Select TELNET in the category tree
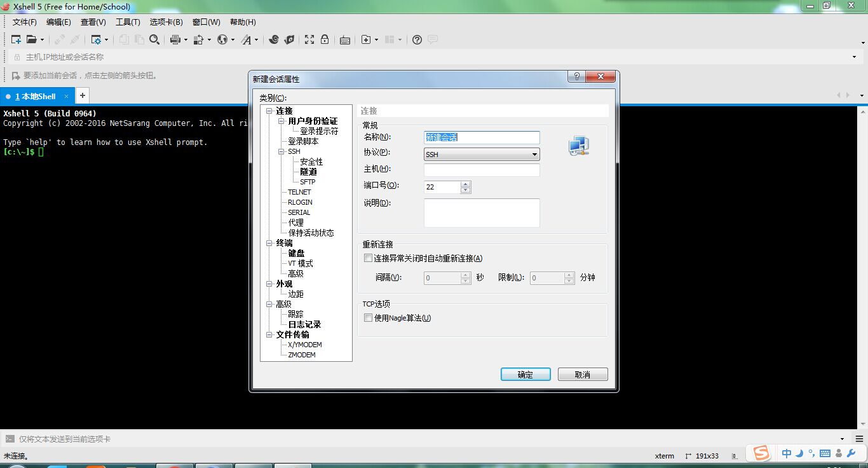This screenshot has height=468, width=868. point(299,192)
